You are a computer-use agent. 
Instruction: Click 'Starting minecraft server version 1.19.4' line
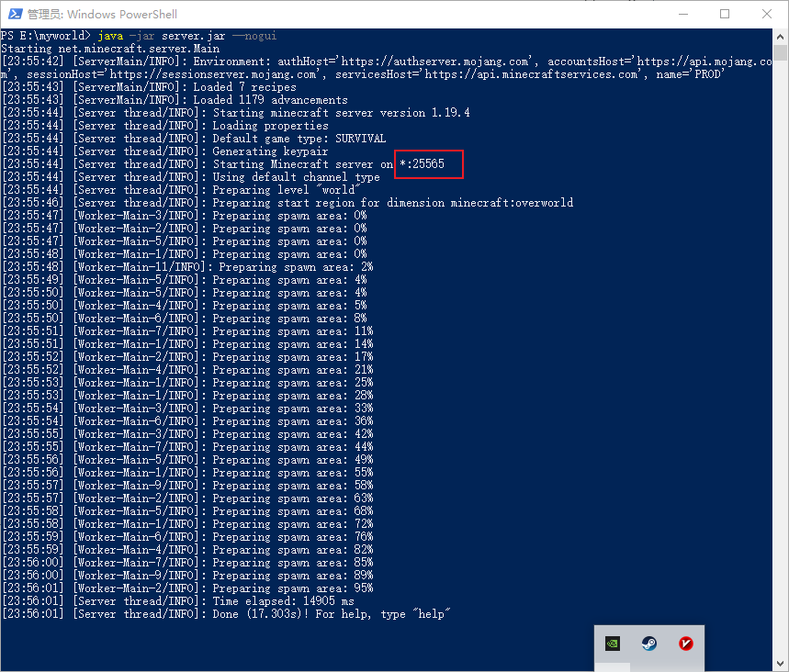tap(235, 113)
